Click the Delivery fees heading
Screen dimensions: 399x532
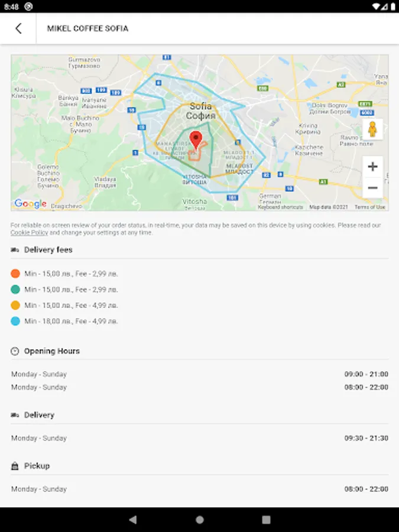pyautogui.click(x=48, y=250)
